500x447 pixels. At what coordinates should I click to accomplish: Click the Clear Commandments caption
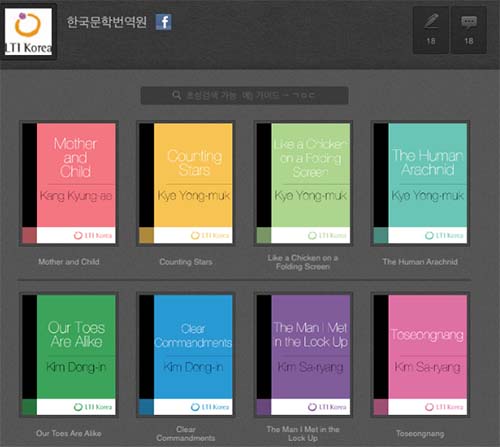(186, 434)
